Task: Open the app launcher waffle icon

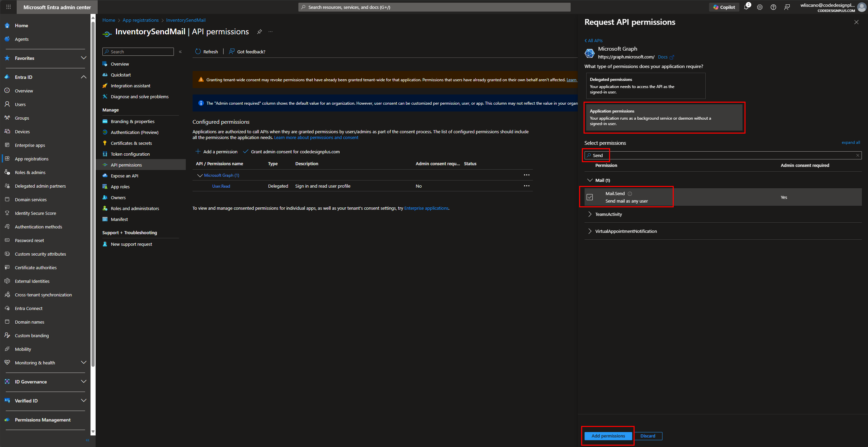Action: [8, 7]
